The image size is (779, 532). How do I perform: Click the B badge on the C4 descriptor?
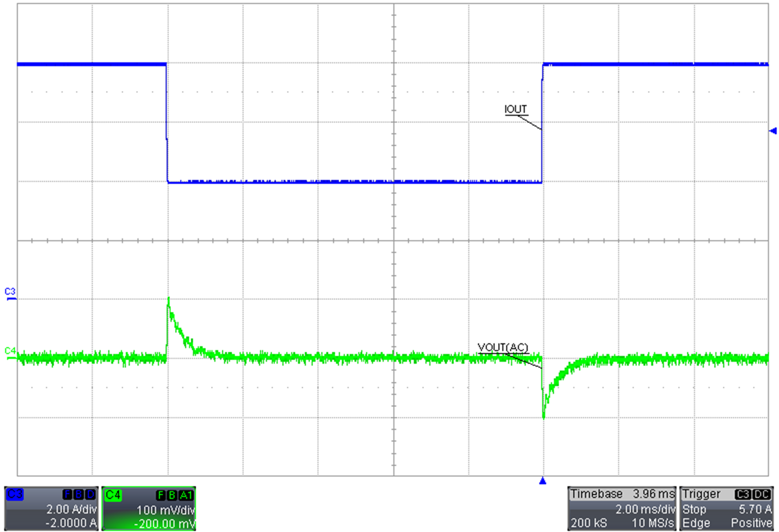point(173,494)
